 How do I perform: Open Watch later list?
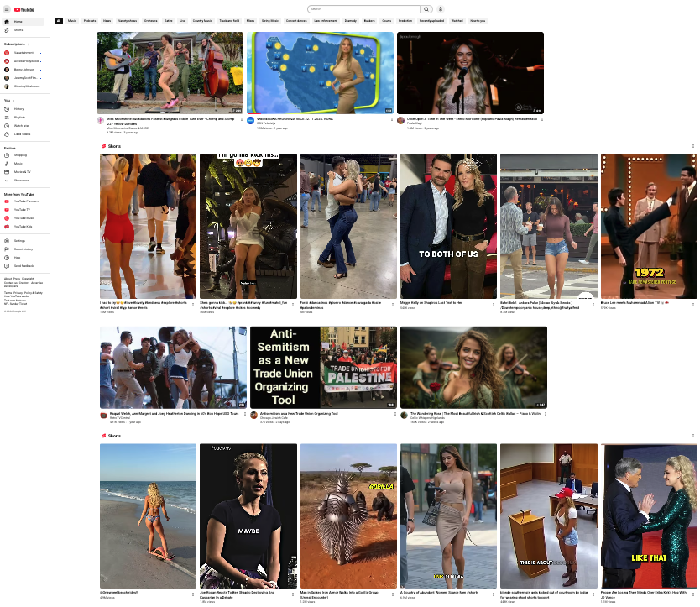21,126
